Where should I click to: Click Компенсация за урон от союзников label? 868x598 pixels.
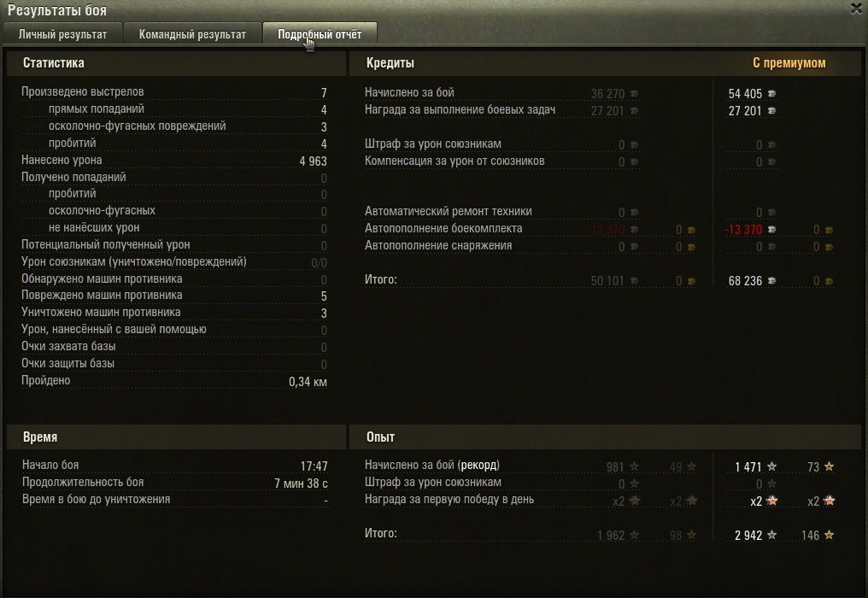tap(455, 161)
